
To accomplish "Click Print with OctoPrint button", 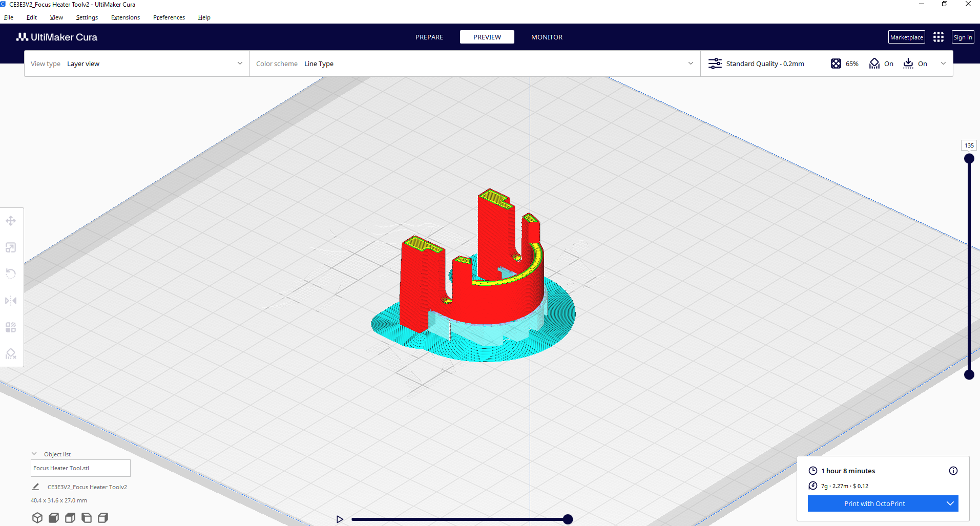I will tap(875, 503).
